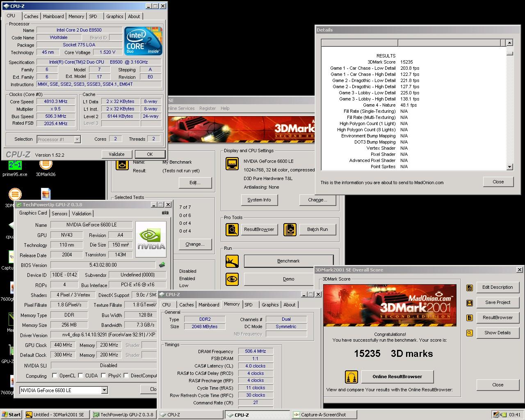The image size is (525, 420).
Task: Click the DRAM Frequency value 506.4 MHz
Action: click(x=256, y=351)
